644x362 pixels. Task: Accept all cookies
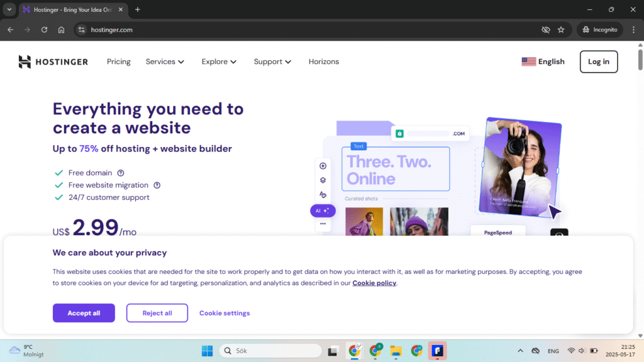click(x=84, y=313)
